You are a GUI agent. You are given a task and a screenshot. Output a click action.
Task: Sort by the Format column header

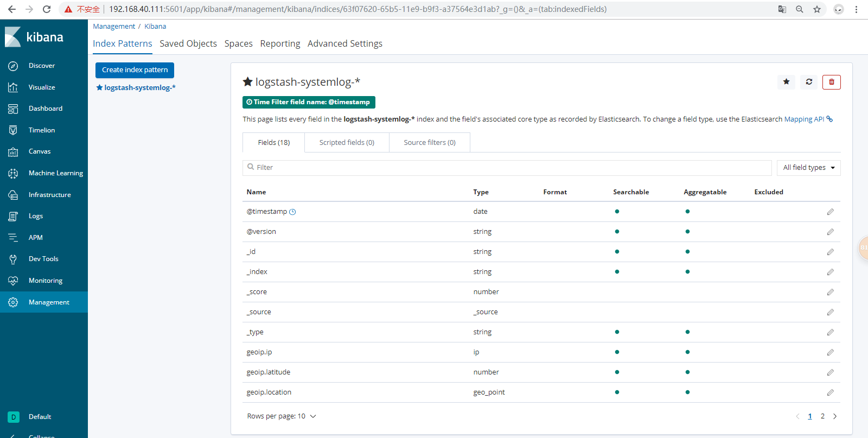pos(555,192)
